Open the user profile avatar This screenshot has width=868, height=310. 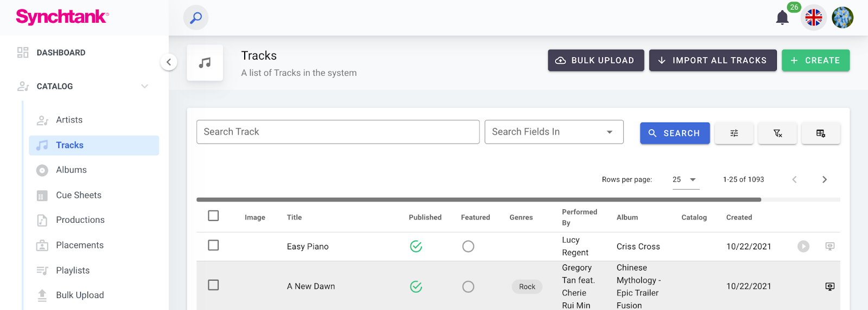[842, 18]
